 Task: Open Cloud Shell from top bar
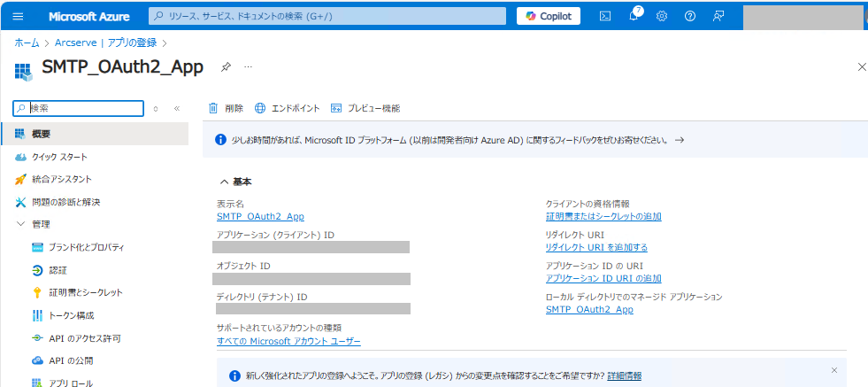click(605, 16)
